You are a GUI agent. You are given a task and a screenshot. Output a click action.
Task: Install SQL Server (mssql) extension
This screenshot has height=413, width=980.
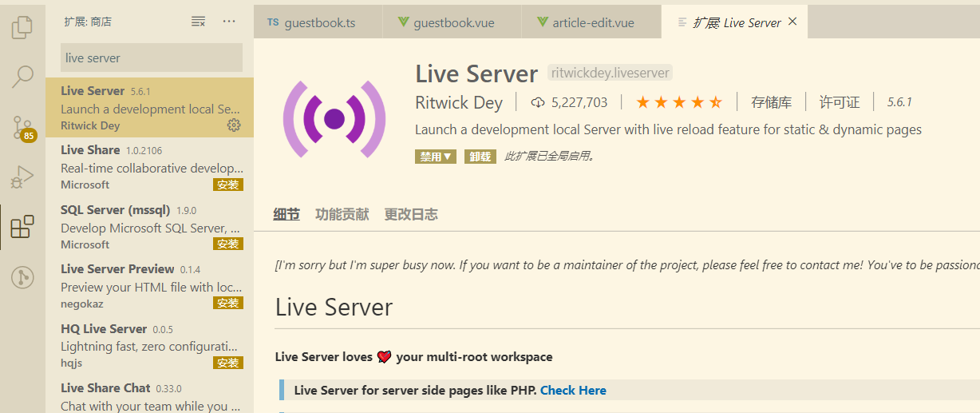tap(227, 244)
